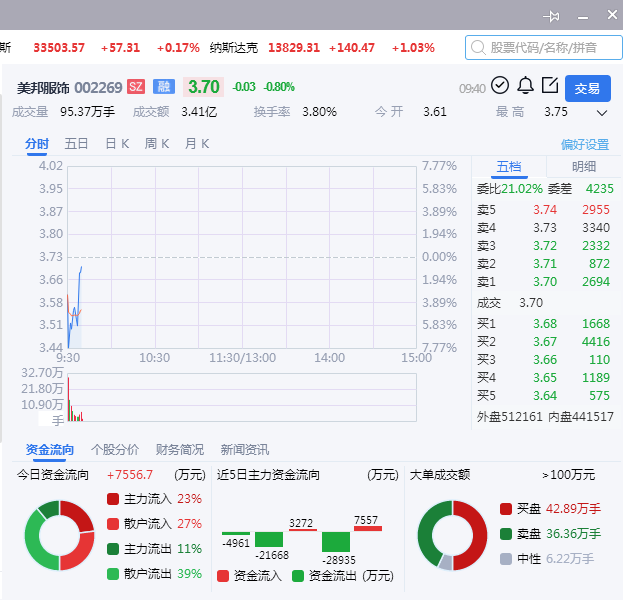Click the 委比 value 21.02%

(522, 189)
